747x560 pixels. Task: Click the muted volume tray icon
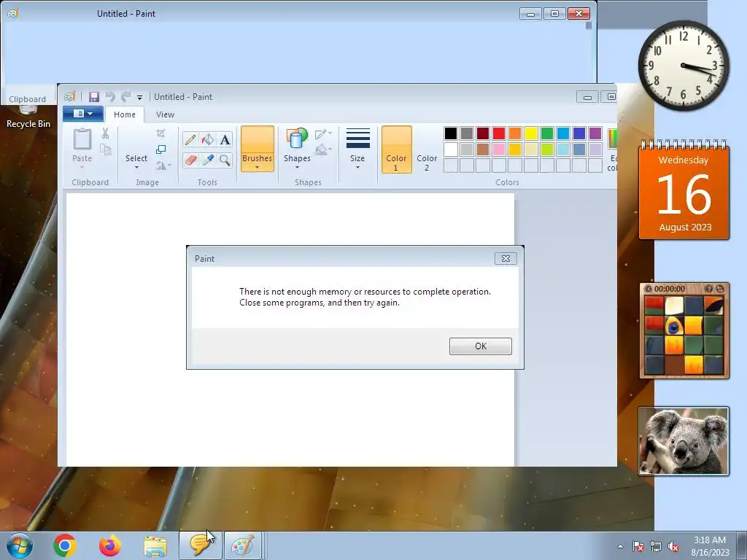pyautogui.click(x=673, y=547)
